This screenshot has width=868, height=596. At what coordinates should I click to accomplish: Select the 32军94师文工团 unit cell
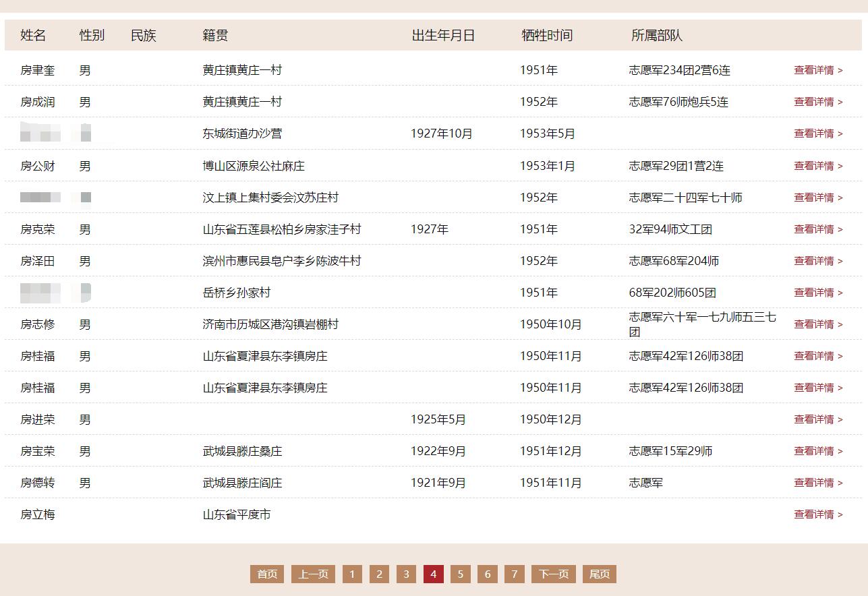point(670,229)
